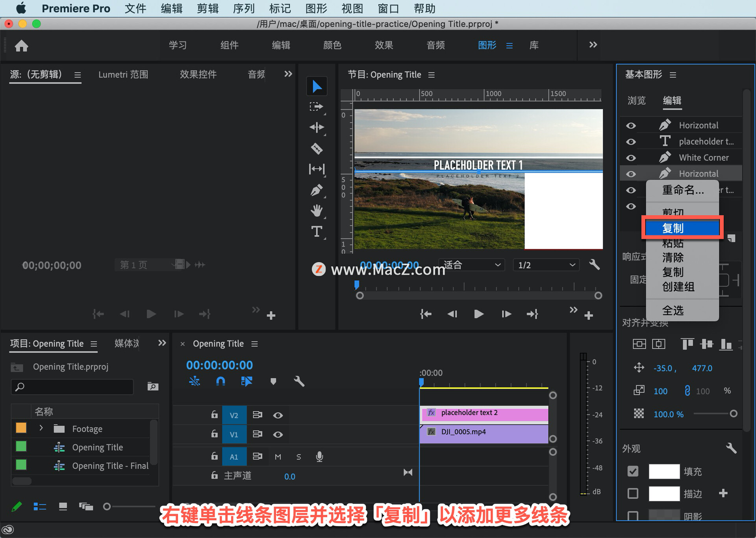Enable the 描边 stroke checkbox
Image resolution: width=756 pixels, height=538 pixels.
point(633,493)
